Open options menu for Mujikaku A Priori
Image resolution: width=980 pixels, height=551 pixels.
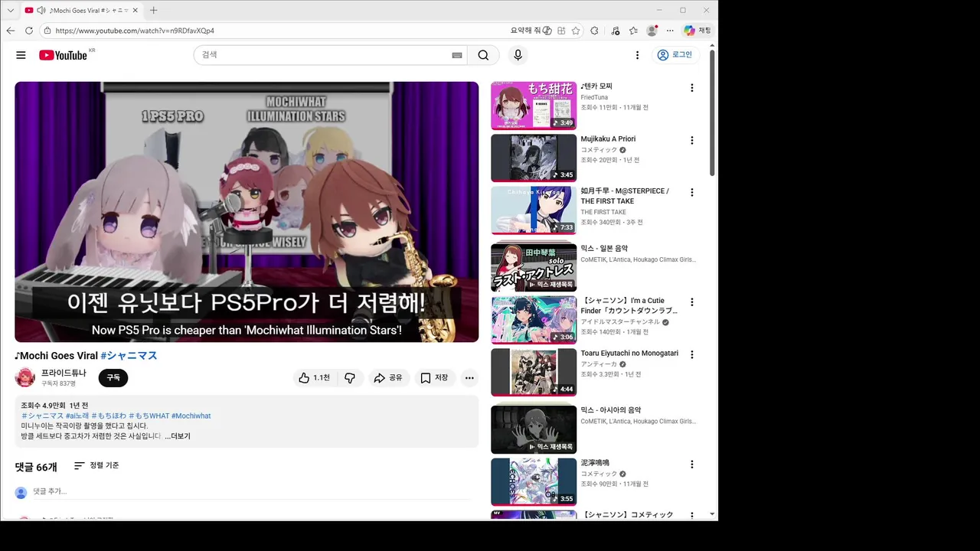[x=692, y=140]
